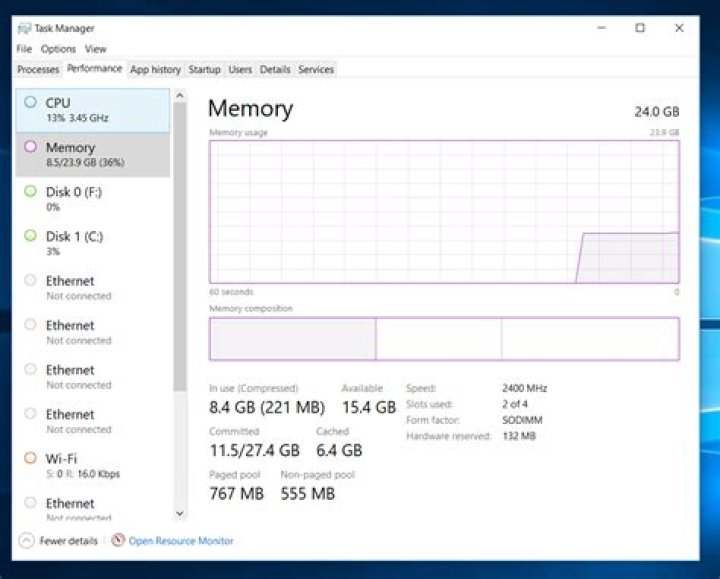The width and height of the screenshot is (720, 579).
Task: Click the Memory purple circle icon
Action: click(x=30, y=146)
